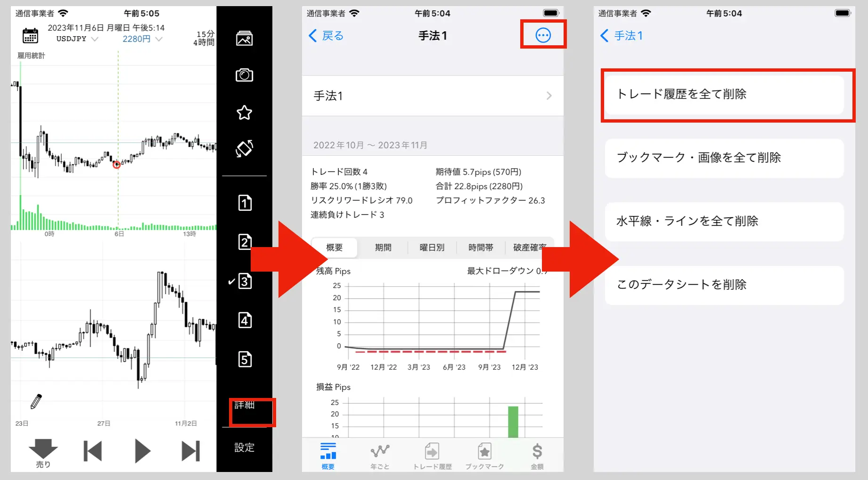Select data sheet 2 icon
This screenshot has height=480, width=868.
[x=245, y=242]
